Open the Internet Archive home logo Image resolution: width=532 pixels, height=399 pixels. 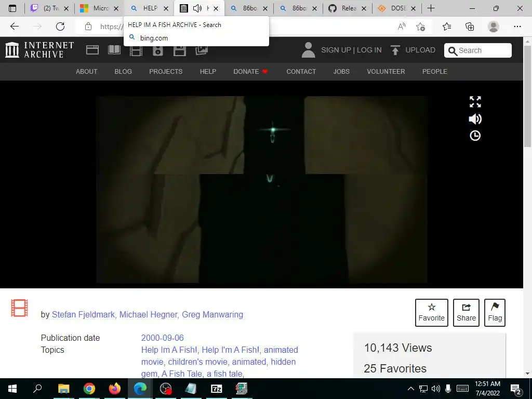pyautogui.click(x=39, y=50)
